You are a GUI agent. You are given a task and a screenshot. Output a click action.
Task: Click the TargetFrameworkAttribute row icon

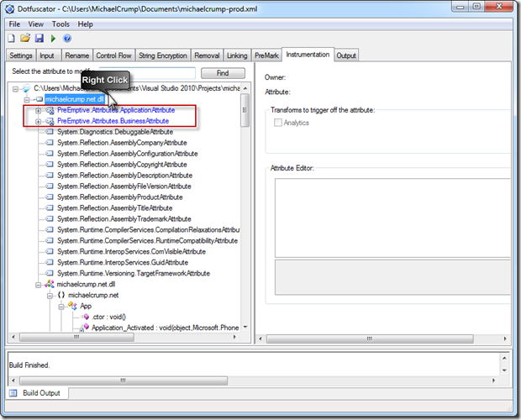pyautogui.click(x=50, y=273)
